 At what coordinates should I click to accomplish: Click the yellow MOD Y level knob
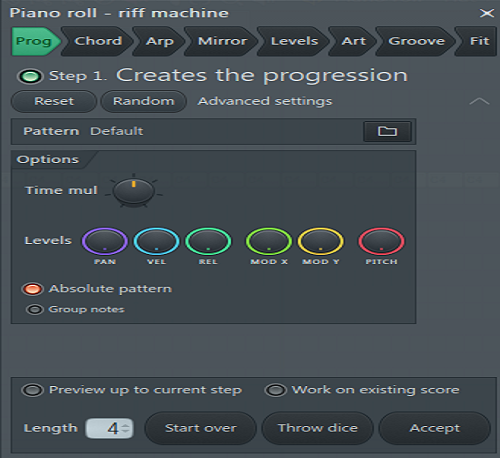pos(320,241)
